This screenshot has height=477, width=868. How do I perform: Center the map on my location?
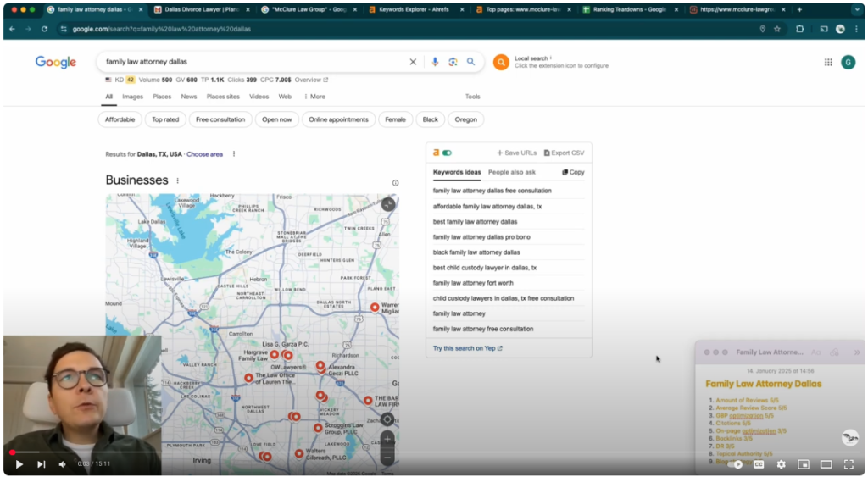click(387, 419)
